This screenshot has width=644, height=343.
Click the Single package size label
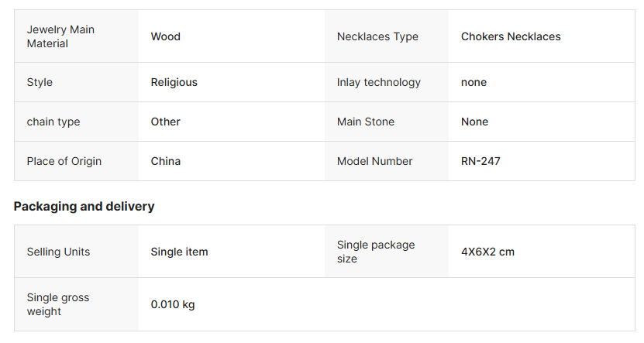click(x=376, y=252)
